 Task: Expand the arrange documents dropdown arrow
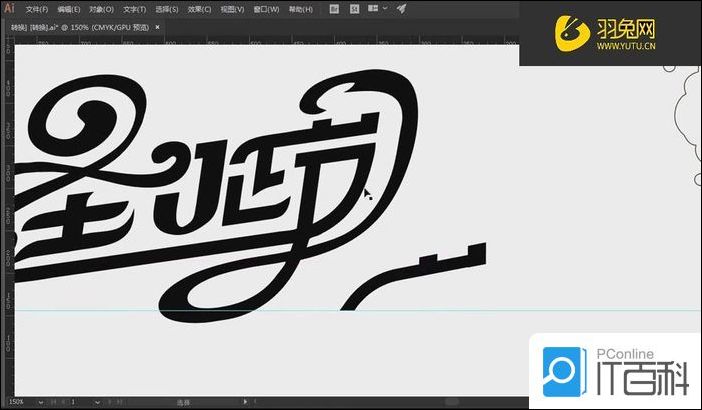386,9
